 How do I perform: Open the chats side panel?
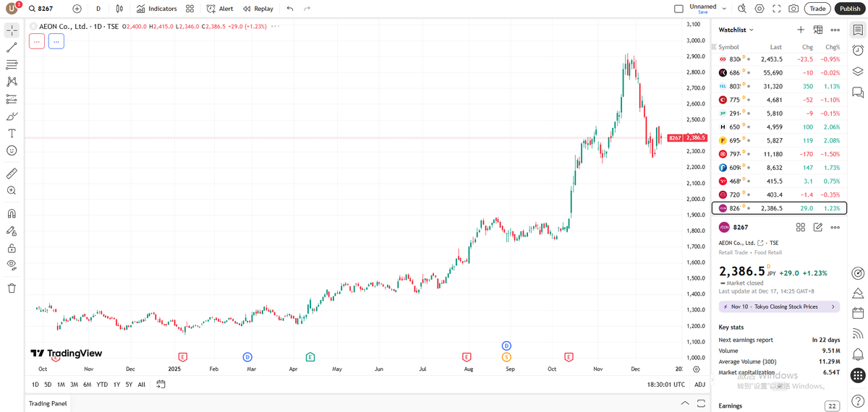[858, 92]
